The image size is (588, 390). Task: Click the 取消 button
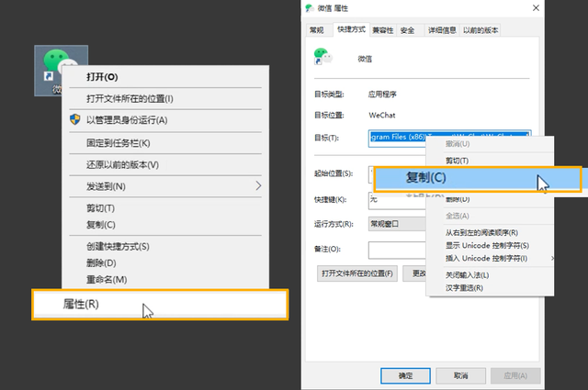coord(460,375)
